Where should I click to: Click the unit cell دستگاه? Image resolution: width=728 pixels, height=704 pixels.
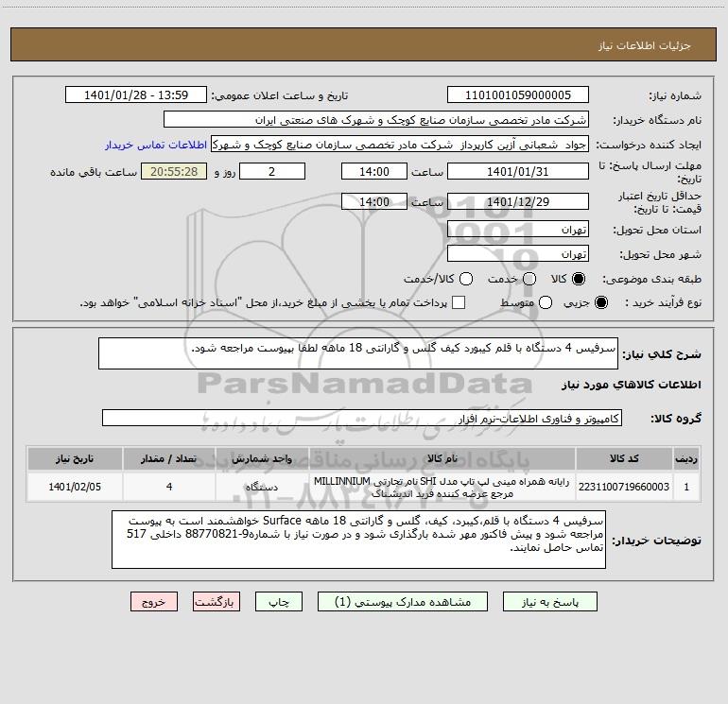pyautogui.click(x=262, y=487)
